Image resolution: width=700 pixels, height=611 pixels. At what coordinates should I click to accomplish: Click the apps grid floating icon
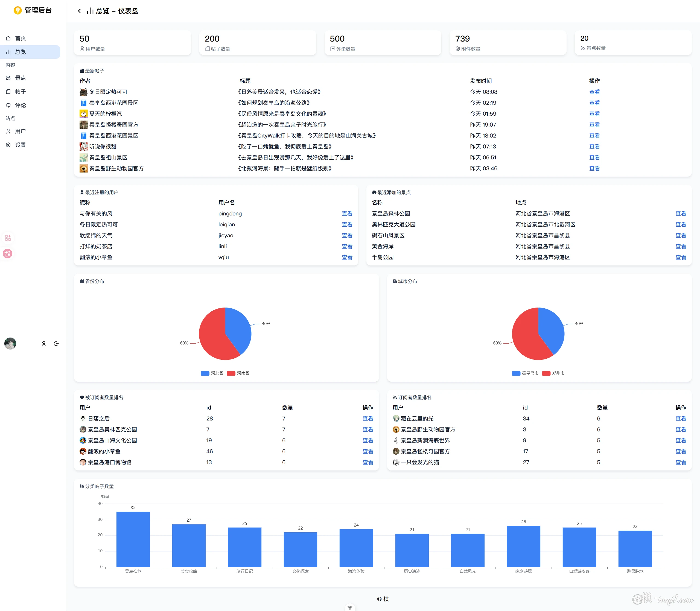pyautogui.click(x=8, y=238)
